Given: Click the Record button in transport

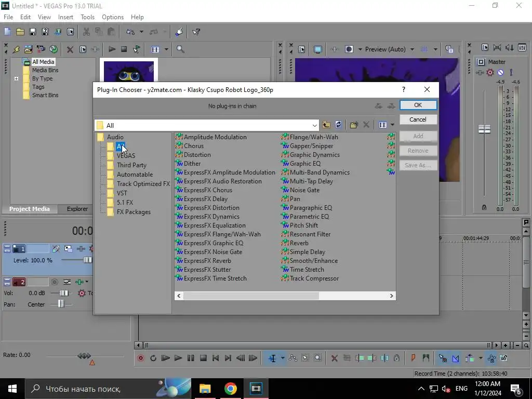Looking at the screenshot, I should (x=140, y=358).
